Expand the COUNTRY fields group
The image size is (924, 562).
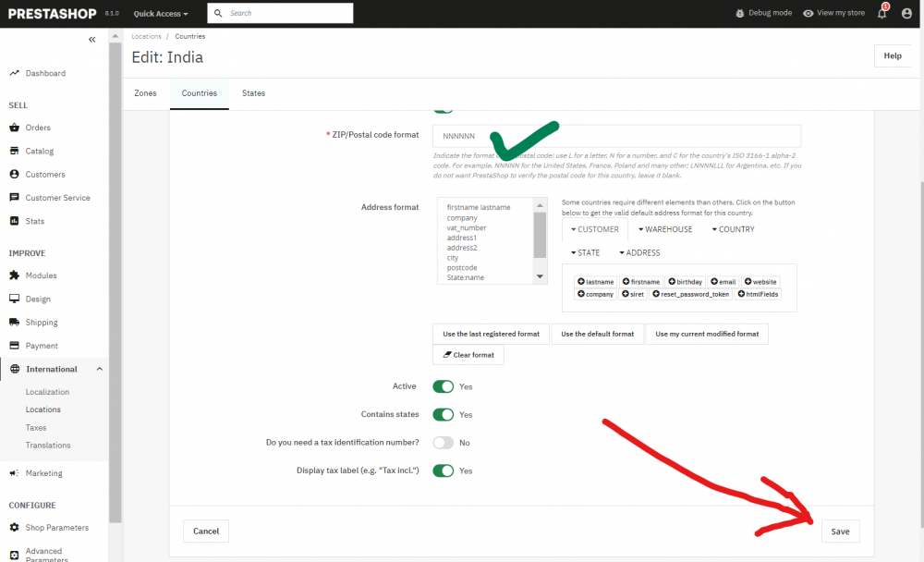point(733,229)
